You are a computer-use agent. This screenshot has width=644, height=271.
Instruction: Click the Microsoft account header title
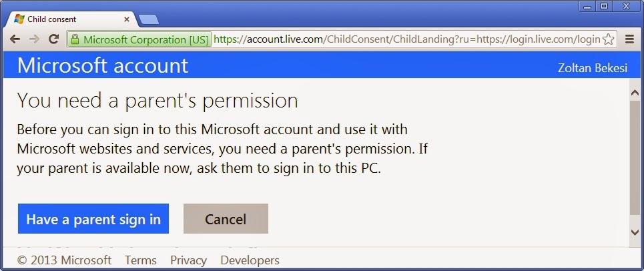coord(103,66)
